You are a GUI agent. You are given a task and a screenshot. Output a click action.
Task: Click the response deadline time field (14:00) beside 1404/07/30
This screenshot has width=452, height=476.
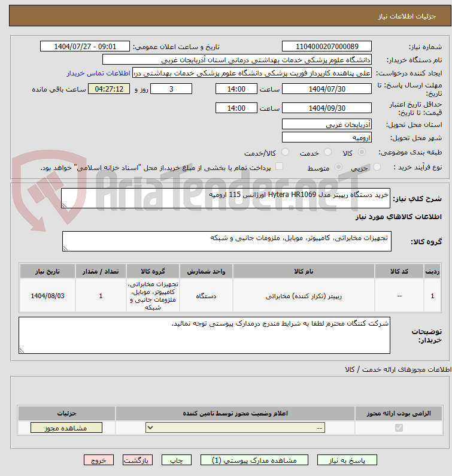click(x=236, y=89)
